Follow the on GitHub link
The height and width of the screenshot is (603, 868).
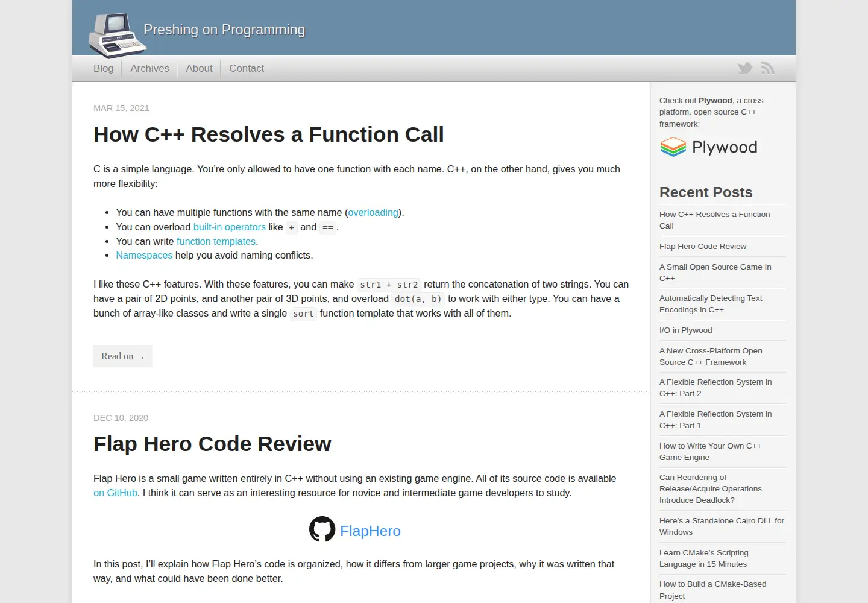point(115,493)
